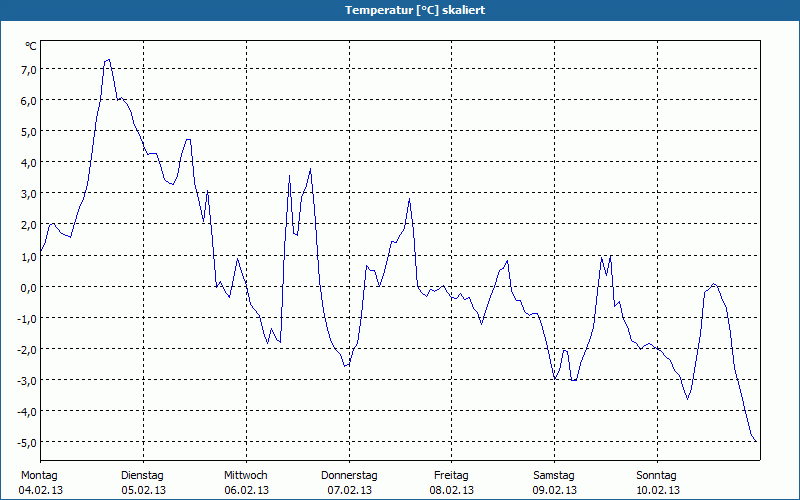Select the Montag day label
The height and width of the screenshot is (500, 800).
[39, 476]
